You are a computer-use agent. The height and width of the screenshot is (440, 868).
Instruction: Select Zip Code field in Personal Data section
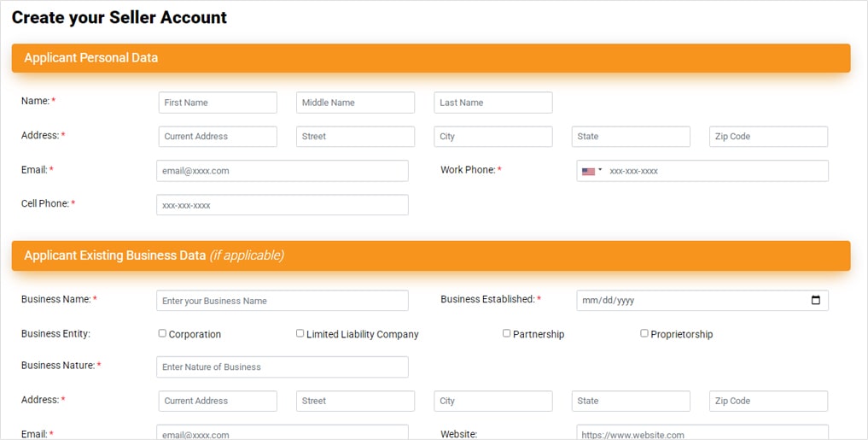(768, 137)
